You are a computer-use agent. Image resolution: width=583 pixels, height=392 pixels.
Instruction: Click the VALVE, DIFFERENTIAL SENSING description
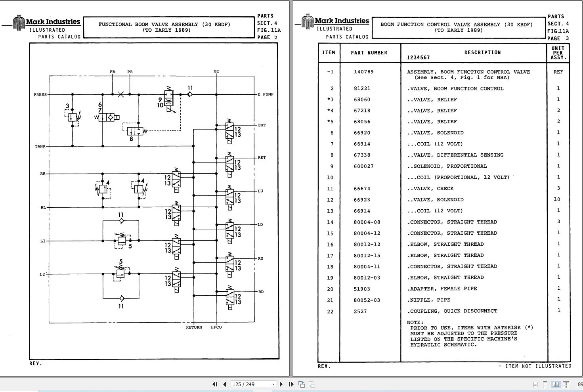(x=455, y=155)
